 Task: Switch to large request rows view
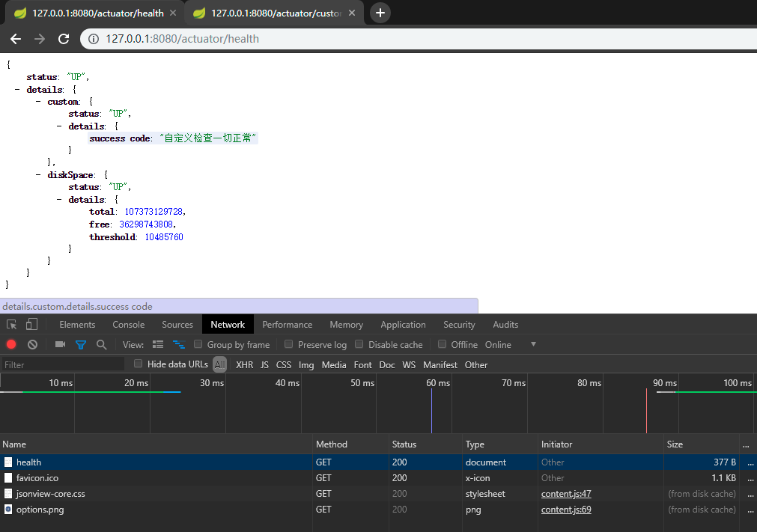[x=158, y=345]
